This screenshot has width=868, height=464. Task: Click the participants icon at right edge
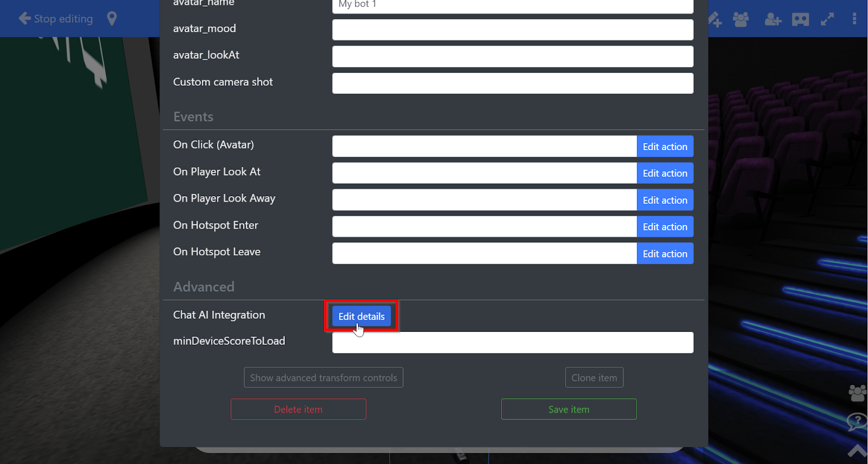click(858, 393)
